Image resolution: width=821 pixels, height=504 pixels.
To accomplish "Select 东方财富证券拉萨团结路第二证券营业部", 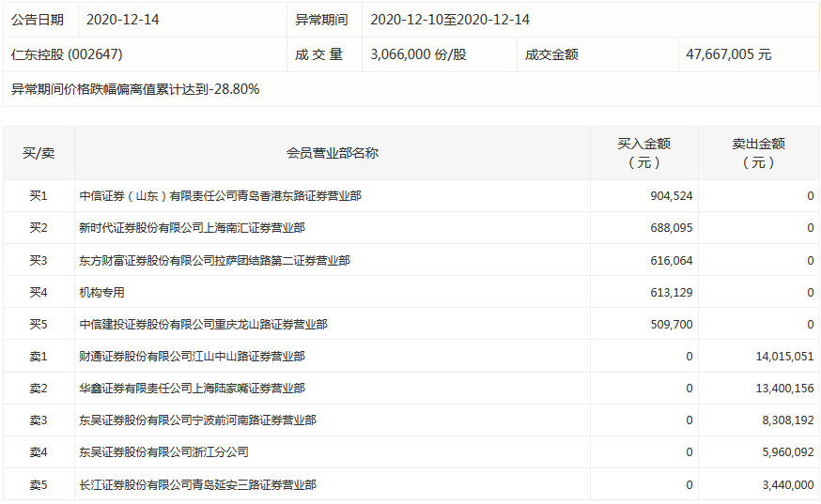I will point(214,260).
